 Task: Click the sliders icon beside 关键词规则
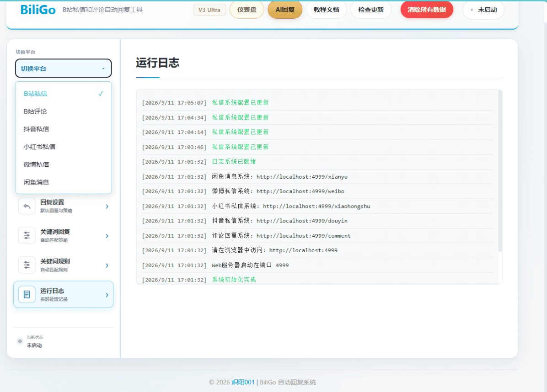(x=27, y=265)
